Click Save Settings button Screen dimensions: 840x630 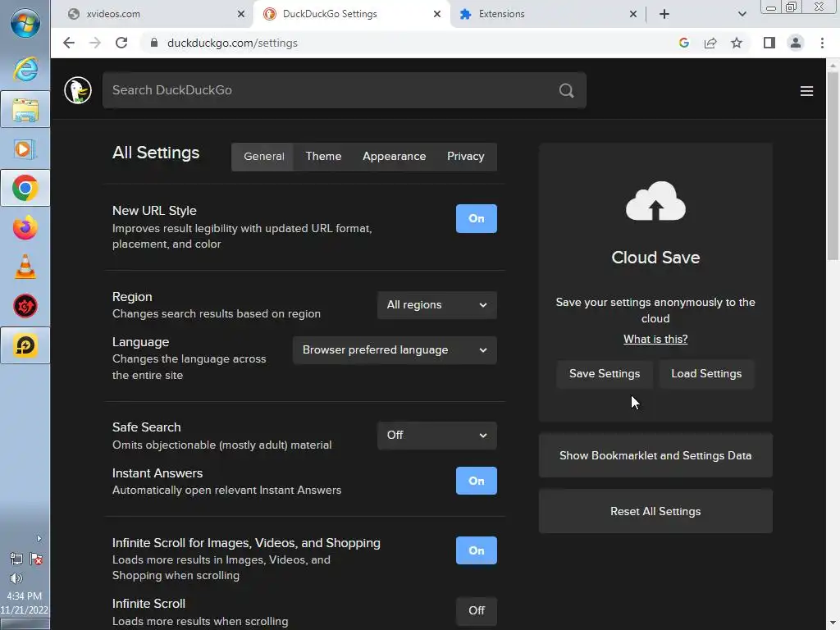coord(605,374)
